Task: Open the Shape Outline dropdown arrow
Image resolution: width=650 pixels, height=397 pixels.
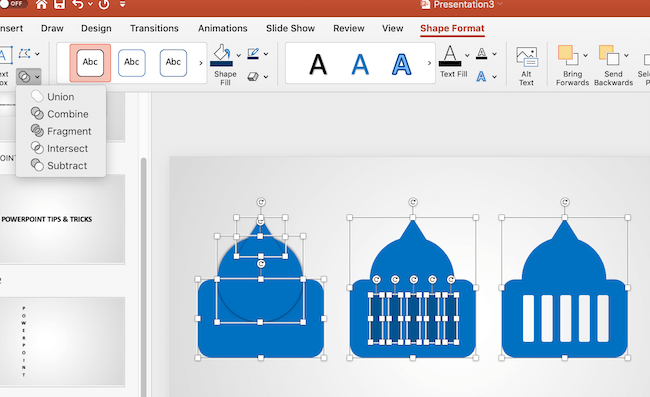Action: coord(266,54)
